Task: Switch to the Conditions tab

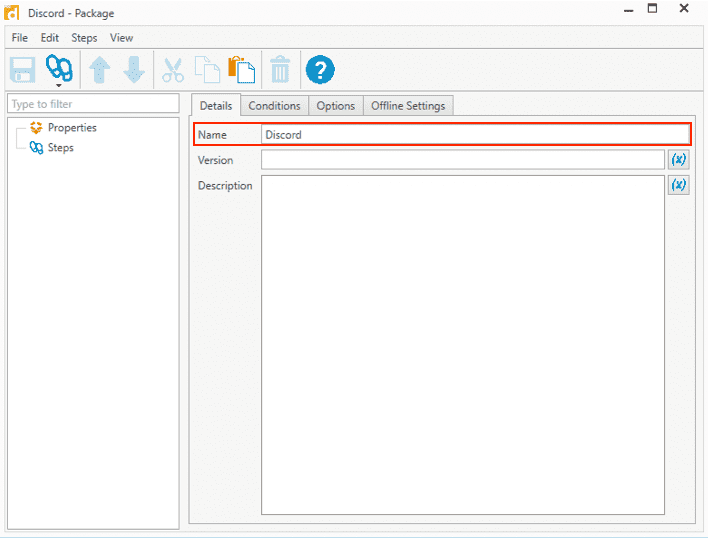Action: (275, 106)
